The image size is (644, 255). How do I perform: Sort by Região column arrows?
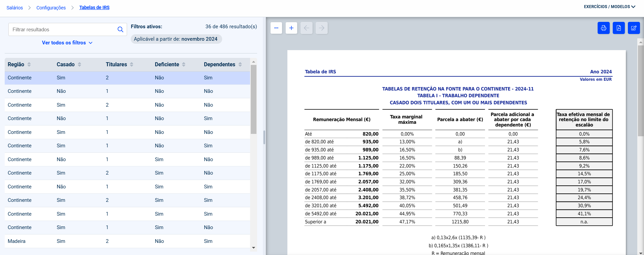(x=29, y=64)
